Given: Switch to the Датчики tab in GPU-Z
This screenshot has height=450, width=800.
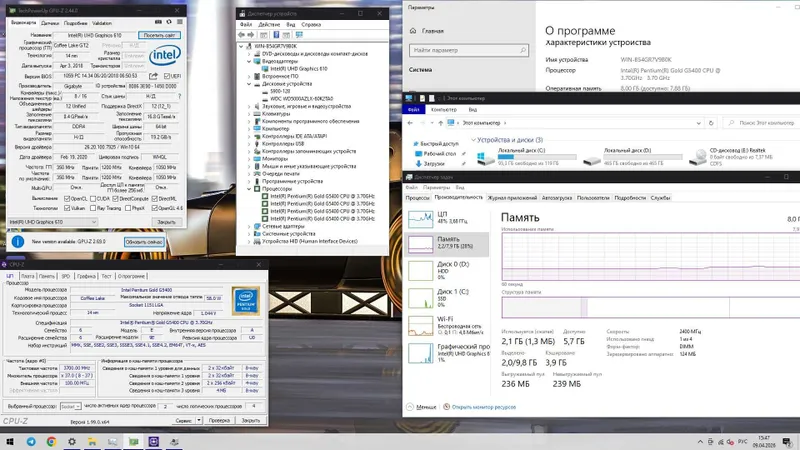Looking at the screenshot, I should tap(50, 23).
